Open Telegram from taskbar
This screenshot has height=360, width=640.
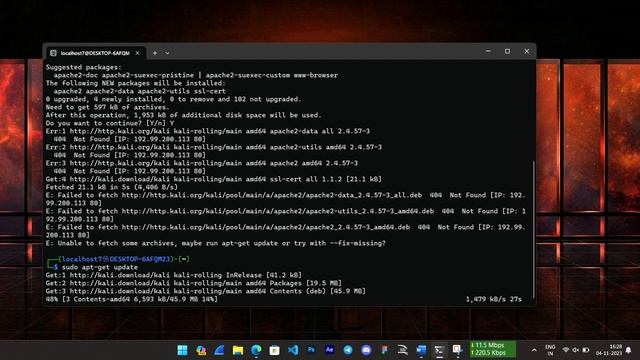(x=348, y=350)
